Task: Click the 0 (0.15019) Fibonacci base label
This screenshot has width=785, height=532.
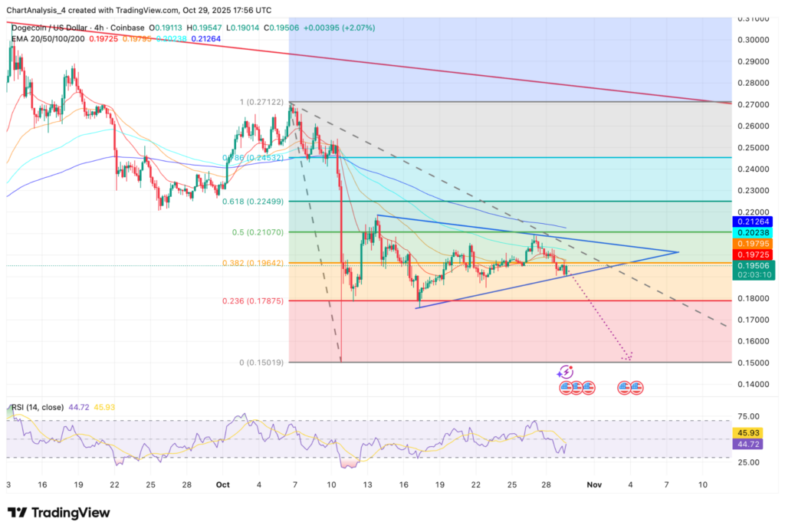Action: (264, 362)
